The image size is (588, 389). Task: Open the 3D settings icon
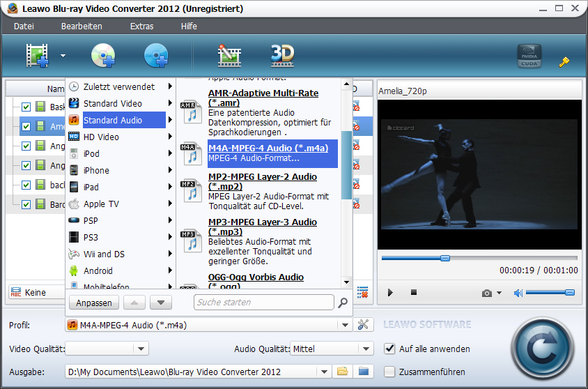[282, 54]
